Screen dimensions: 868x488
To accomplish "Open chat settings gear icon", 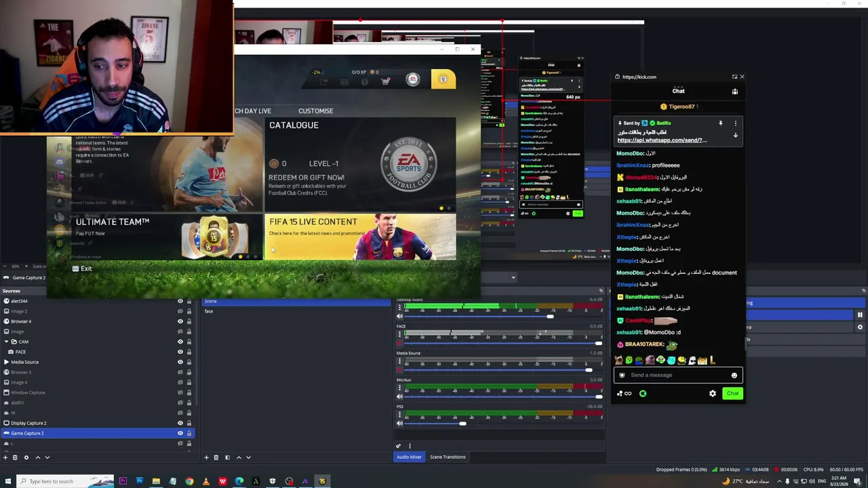I will pyautogui.click(x=712, y=394).
